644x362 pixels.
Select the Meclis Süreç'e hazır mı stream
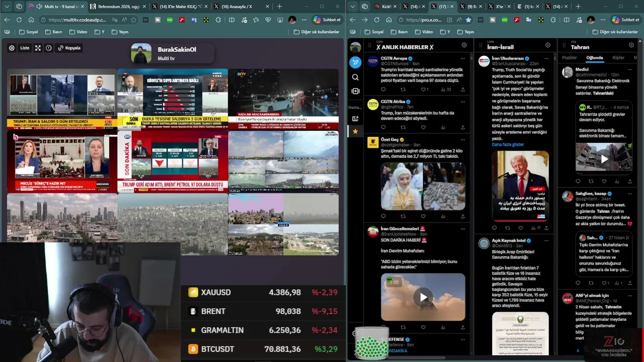62,162
